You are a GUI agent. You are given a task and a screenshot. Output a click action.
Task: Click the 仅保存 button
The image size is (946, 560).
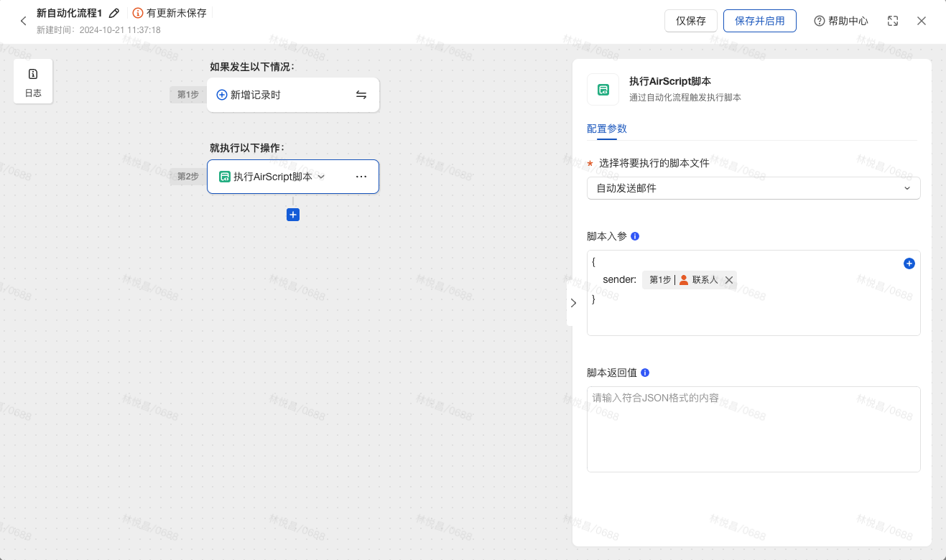coord(690,21)
